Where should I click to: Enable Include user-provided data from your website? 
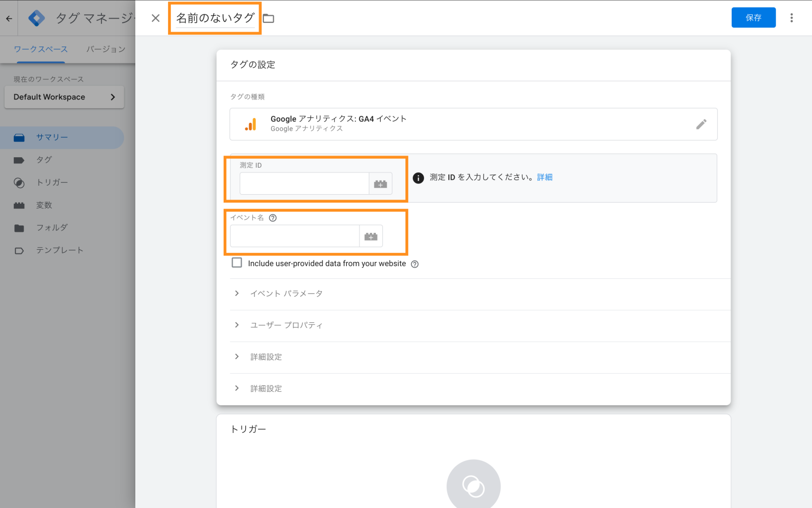pos(237,262)
